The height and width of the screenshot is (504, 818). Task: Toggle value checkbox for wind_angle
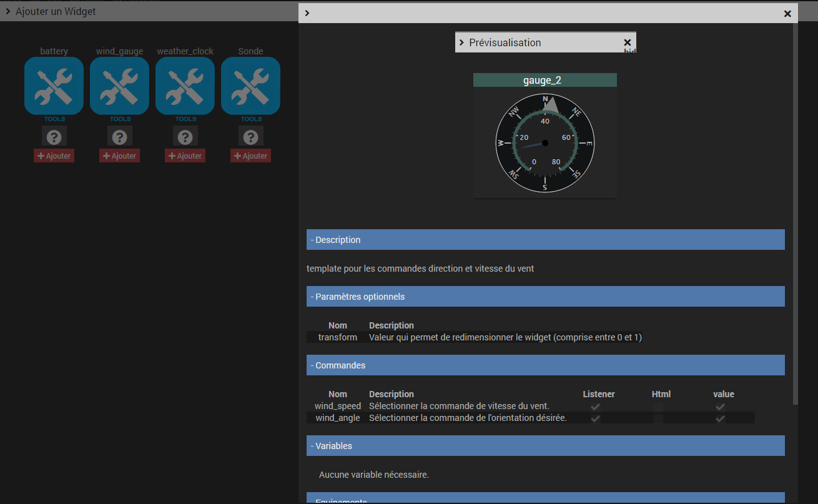(720, 418)
